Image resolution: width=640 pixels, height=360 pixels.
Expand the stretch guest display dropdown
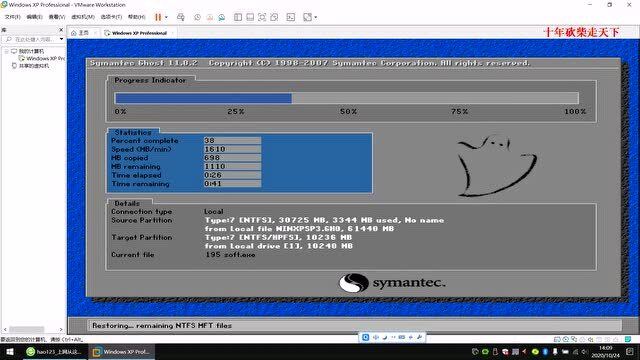coord(316,17)
